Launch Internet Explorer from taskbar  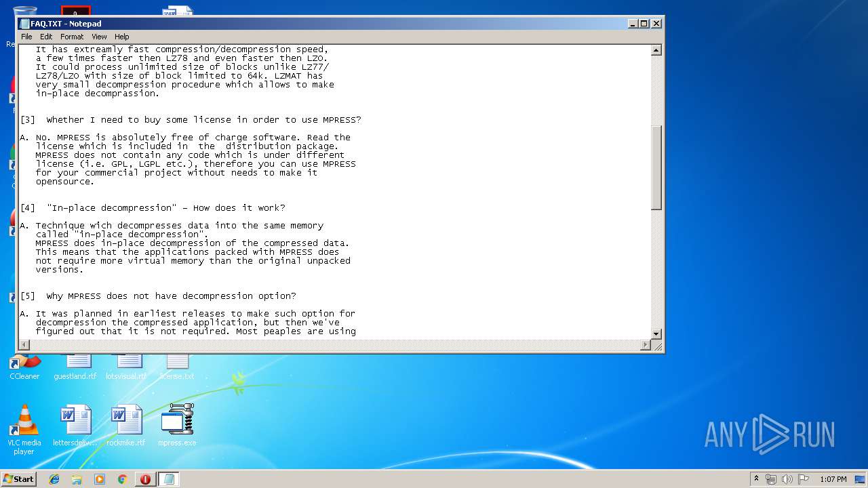(54, 479)
